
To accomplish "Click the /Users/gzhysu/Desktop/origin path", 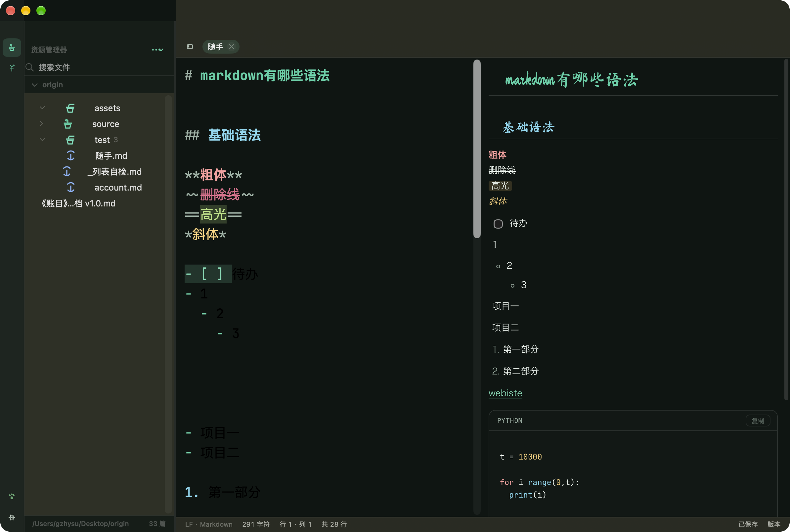I will click(80, 523).
